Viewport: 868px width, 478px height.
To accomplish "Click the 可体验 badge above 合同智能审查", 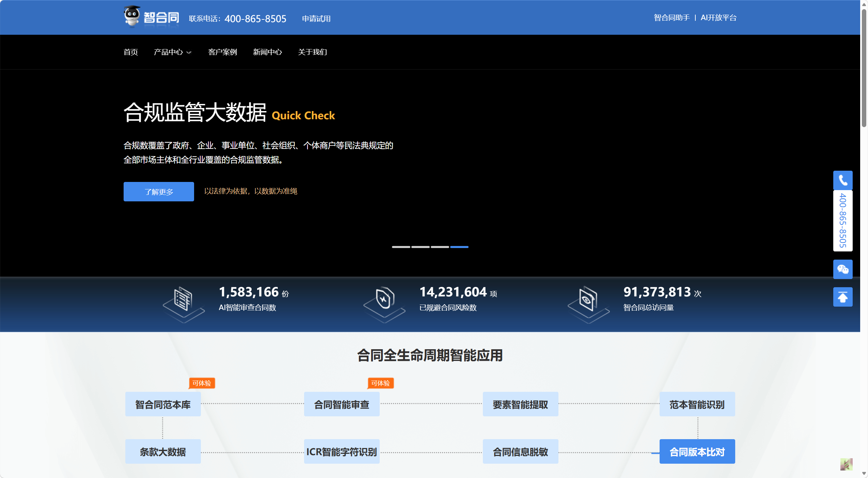I will coord(381,383).
